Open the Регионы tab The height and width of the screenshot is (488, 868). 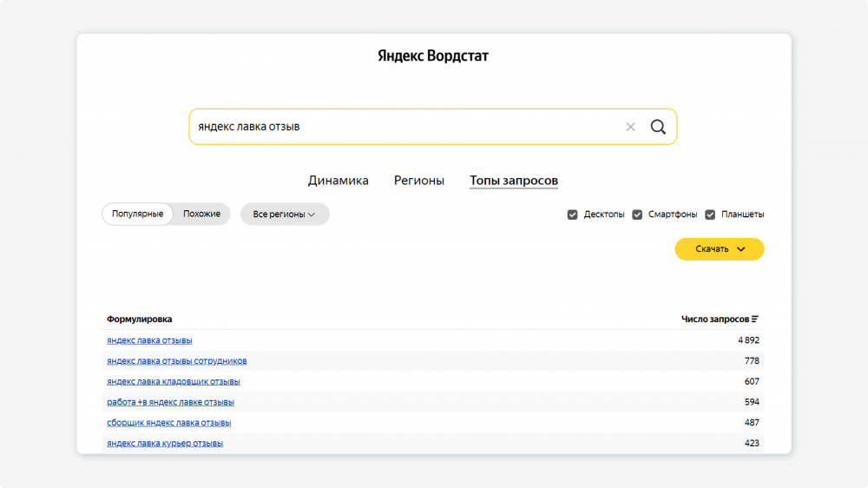click(419, 181)
